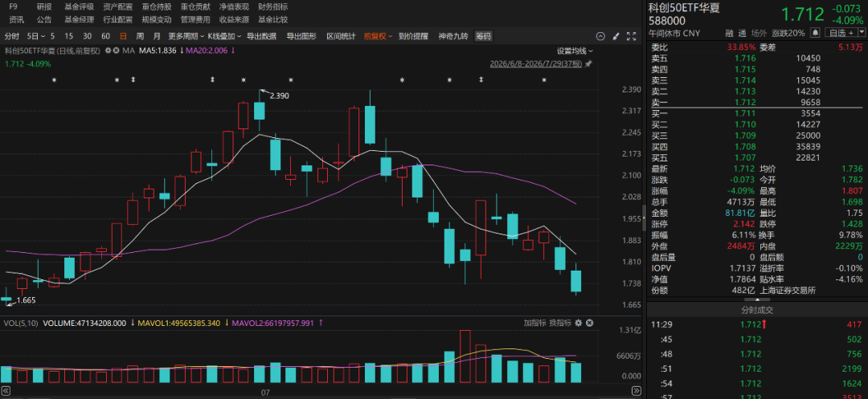This screenshot has width=868, height=399.
Task: Select the 月 monthly period
Action: [x=157, y=36]
